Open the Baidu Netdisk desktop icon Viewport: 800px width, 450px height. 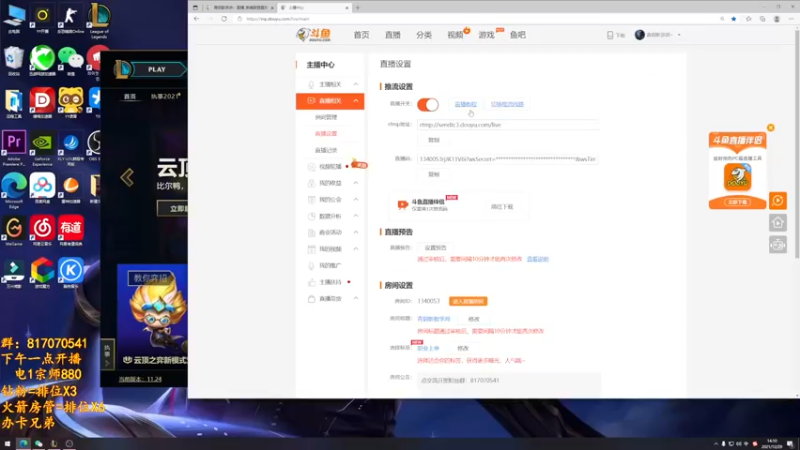click(42, 188)
